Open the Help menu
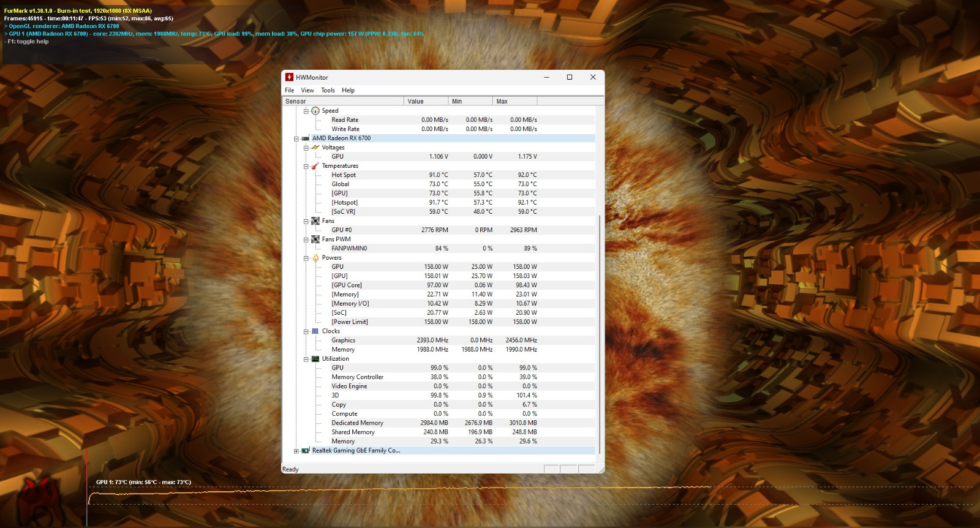Image resolution: width=980 pixels, height=528 pixels. click(349, 90)
